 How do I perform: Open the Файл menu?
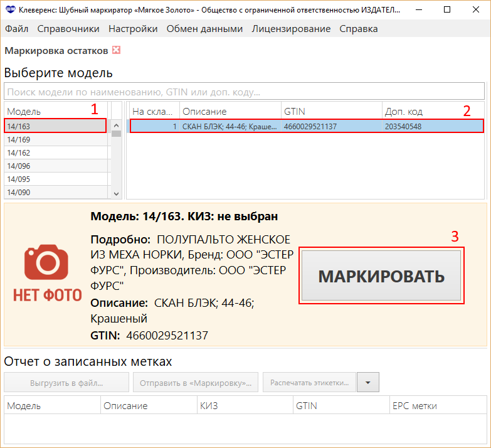pos(16,29)
